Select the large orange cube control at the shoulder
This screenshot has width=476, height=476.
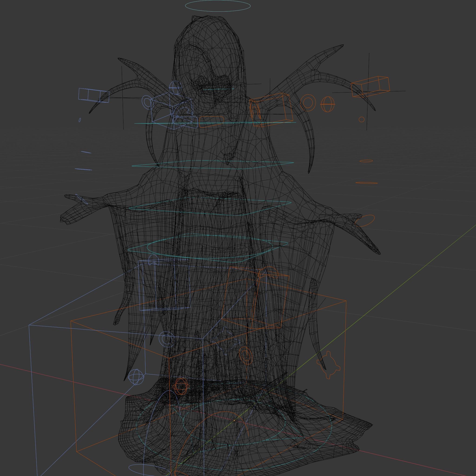click(x=271, y=110)
